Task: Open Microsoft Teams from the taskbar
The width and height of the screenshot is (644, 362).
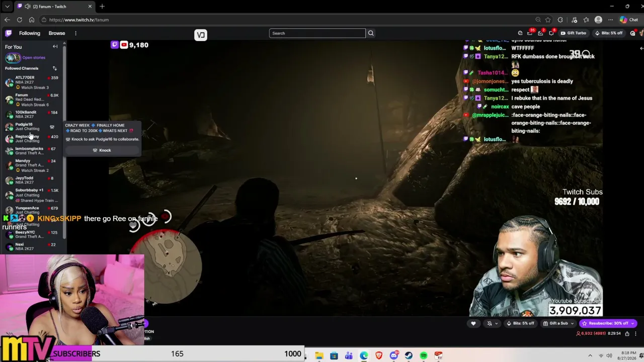Action: (349, 356)
